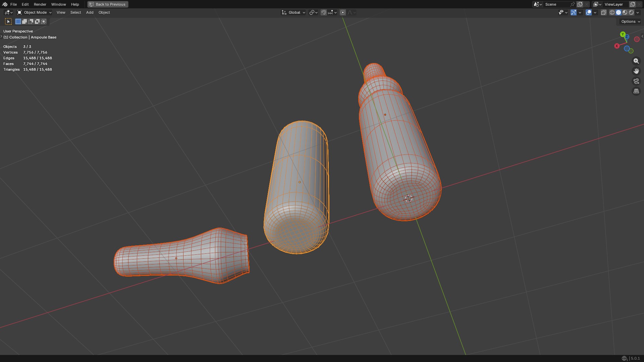Click the Scene name field

pos(556,4)
